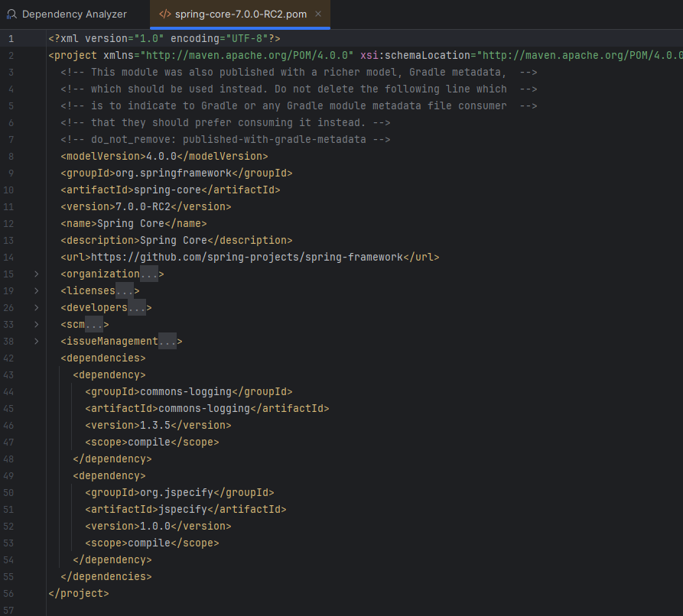Screen dimensions: 683x616
Task: Click the folded ellipsis after the organization tag
Action: (x=148, y=274)
